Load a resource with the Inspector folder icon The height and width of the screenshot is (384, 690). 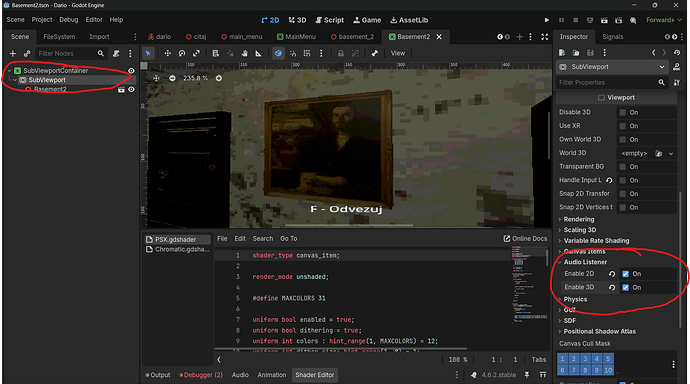pos(576,53)
